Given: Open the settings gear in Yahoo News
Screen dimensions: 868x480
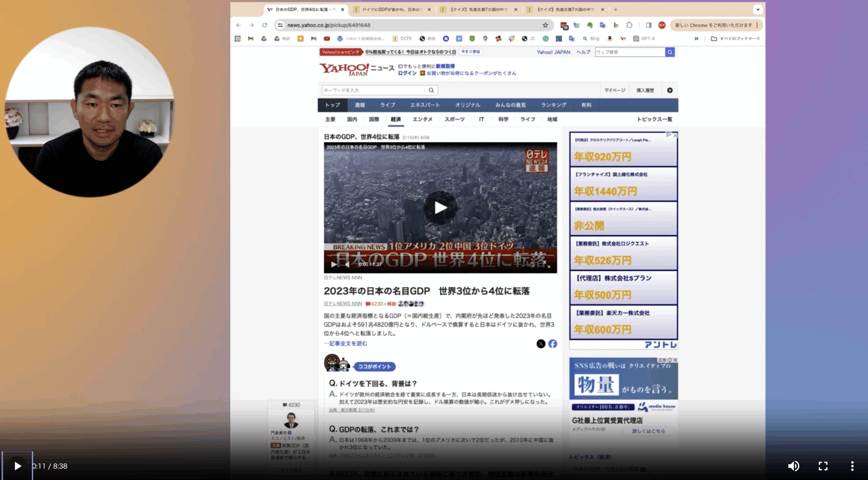Looking at the screenshot, I should 670,90.
